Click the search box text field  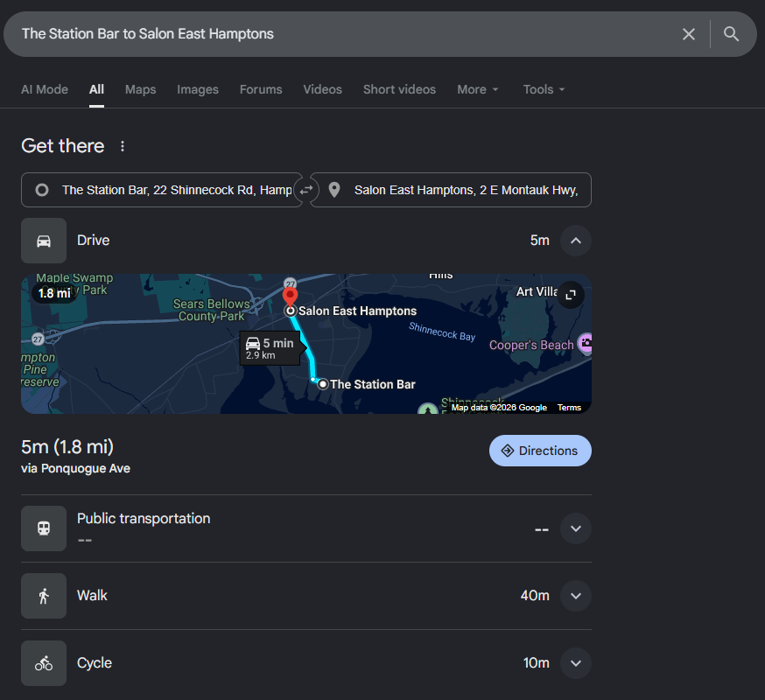pyautogui.click(x=341, y=34)
